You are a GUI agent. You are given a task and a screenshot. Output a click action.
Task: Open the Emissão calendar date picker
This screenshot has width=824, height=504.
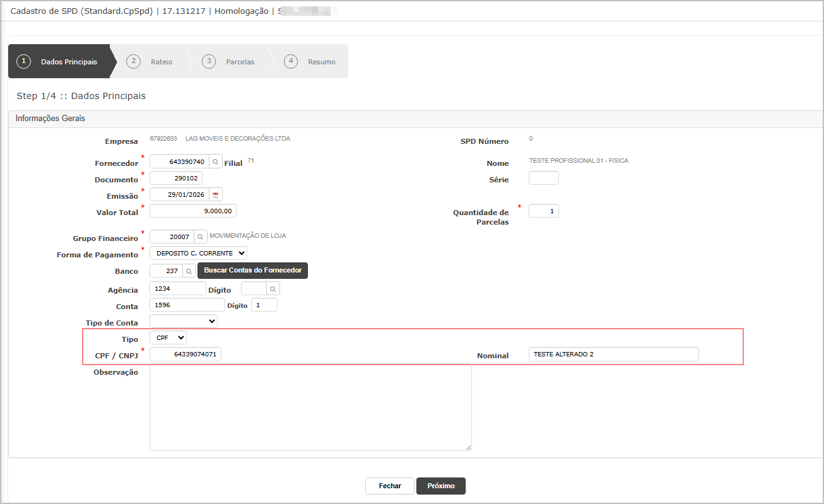pos(215,195)
